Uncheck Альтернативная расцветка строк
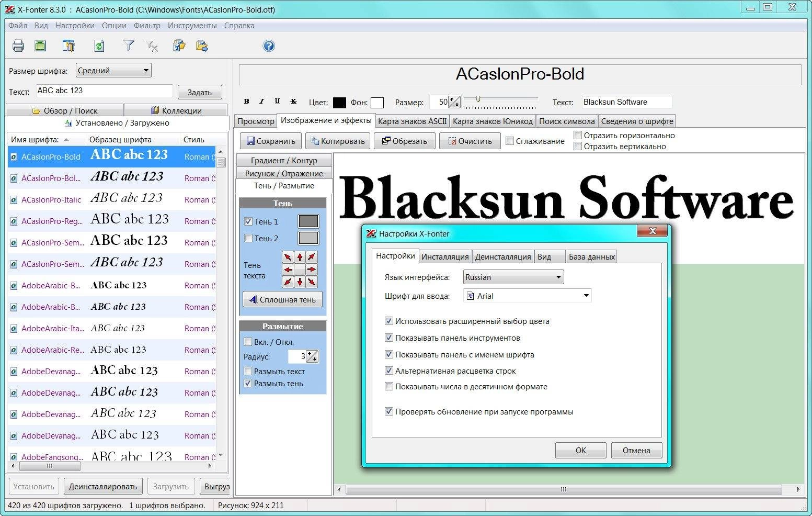The height and width of the screenshot is (516, 812). click(x=388, y=371)
